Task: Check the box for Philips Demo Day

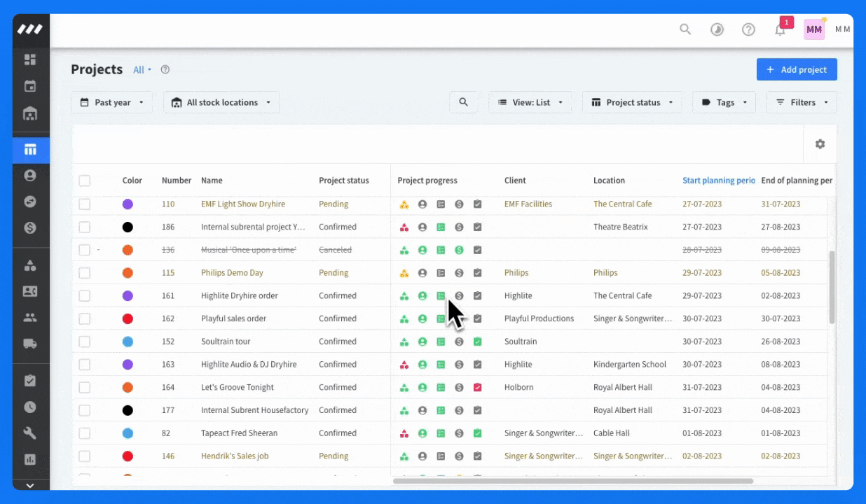Action: pos(84,273)
